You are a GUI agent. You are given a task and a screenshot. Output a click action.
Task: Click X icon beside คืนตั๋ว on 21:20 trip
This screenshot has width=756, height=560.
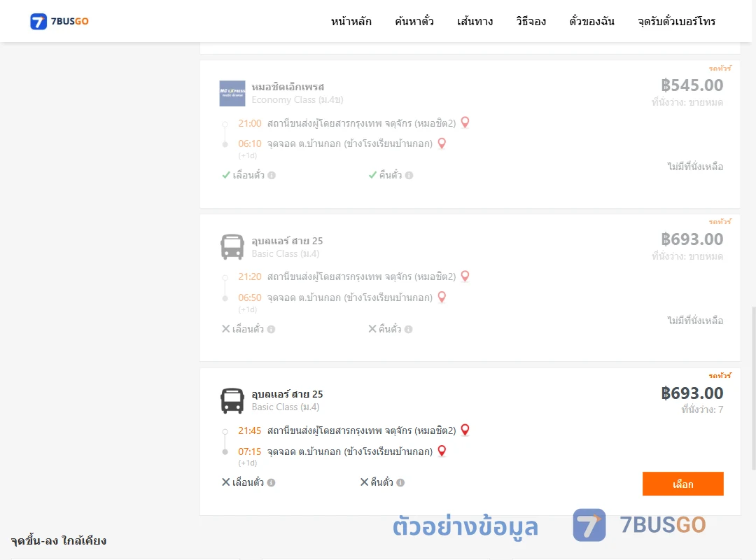tap(372, 328)
